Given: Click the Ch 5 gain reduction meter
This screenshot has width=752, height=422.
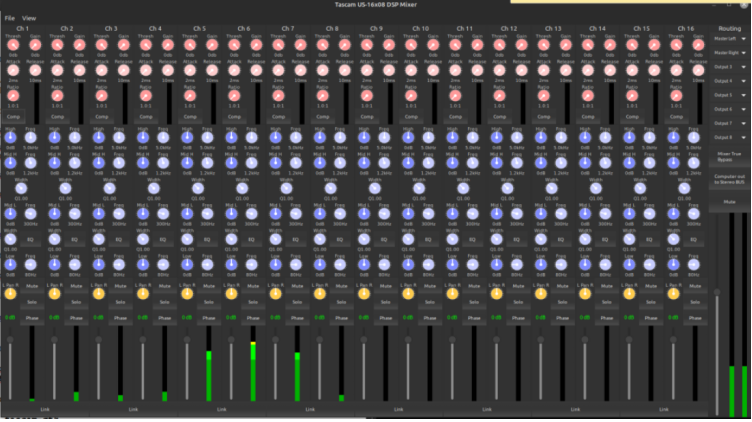Looking at the screenshot, I should coord(213,104).
